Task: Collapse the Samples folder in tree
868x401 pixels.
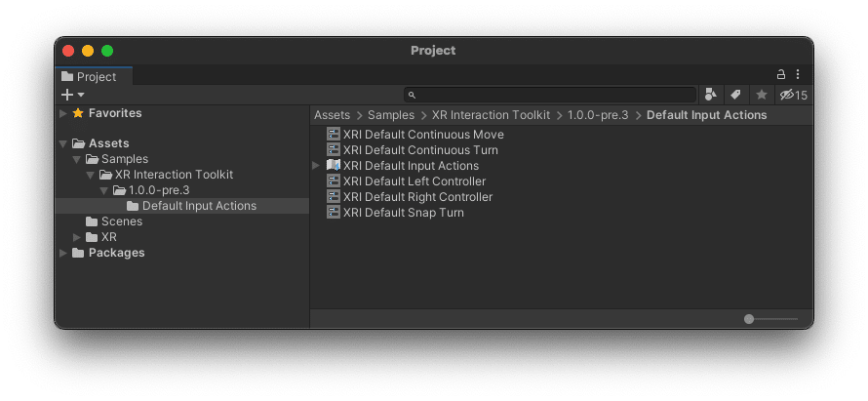Action: pyautogui.click(x=77, y=159)
